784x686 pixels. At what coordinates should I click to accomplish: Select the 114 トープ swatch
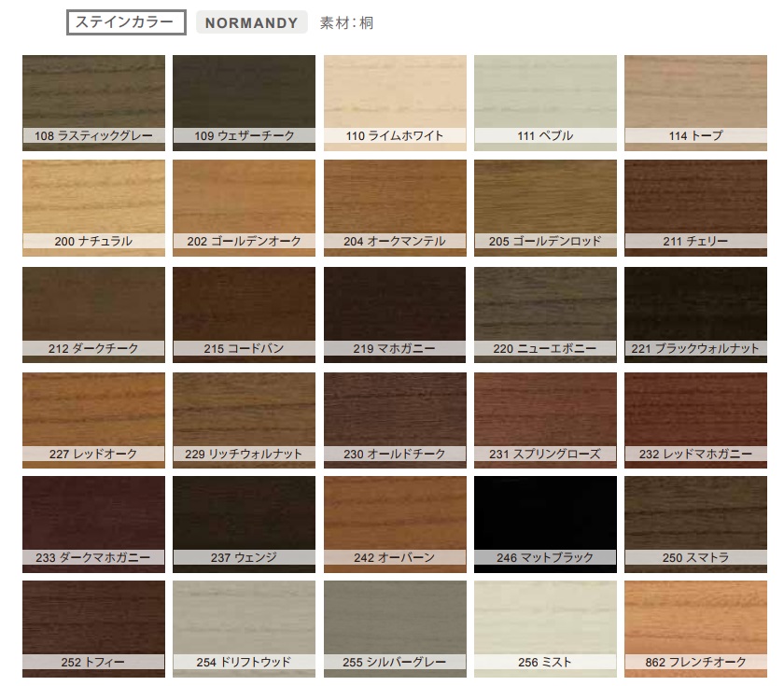(x=695, y=103)
